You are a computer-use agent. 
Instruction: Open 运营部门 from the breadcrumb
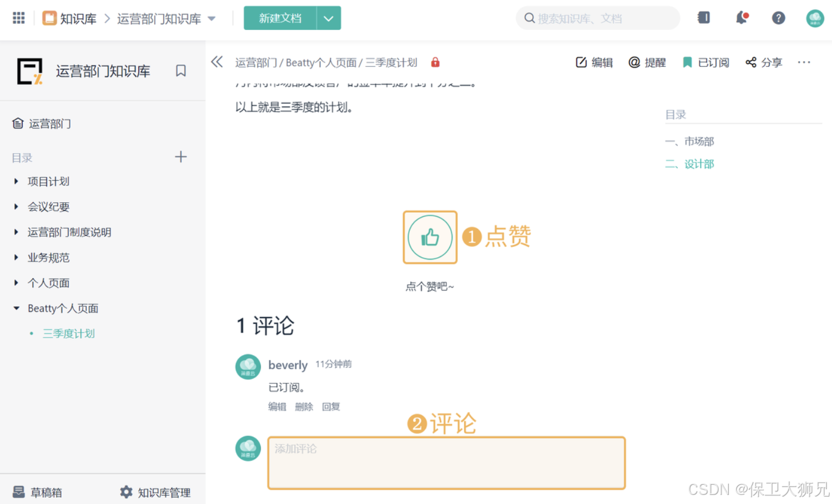pos(256,62)
